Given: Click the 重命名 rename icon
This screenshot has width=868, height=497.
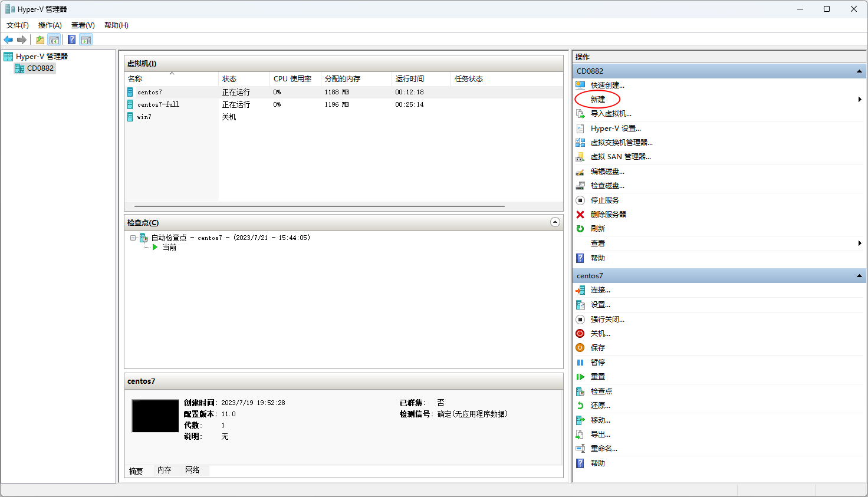Looking at the screenshot, I should [580, 448].
